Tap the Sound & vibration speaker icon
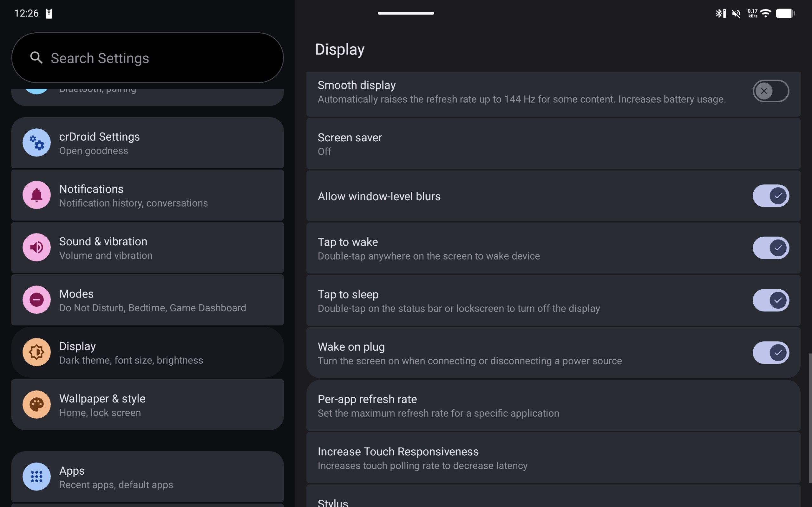Viewport: 812px width, 507px height. coord(36,247)
